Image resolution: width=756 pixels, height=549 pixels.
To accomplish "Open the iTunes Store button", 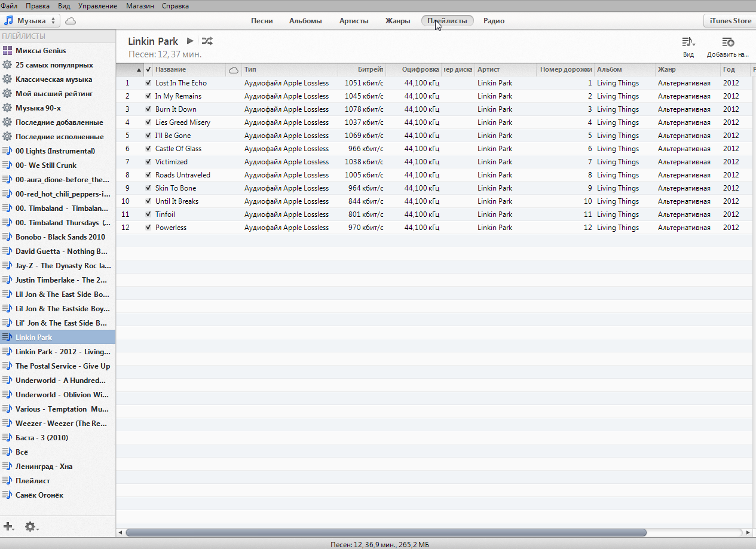I will click(x=730, y=21).
